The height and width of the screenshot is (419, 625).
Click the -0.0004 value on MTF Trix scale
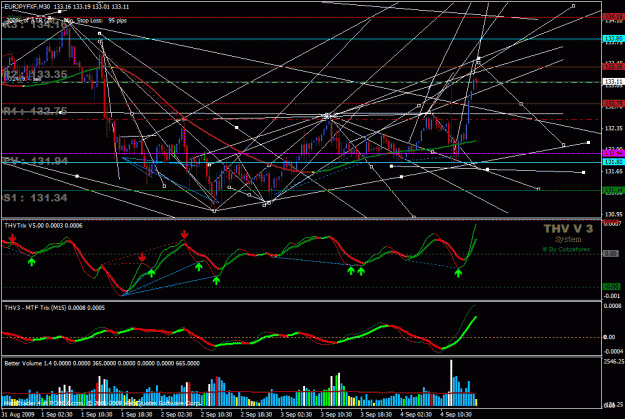click(x=613, y=351)
